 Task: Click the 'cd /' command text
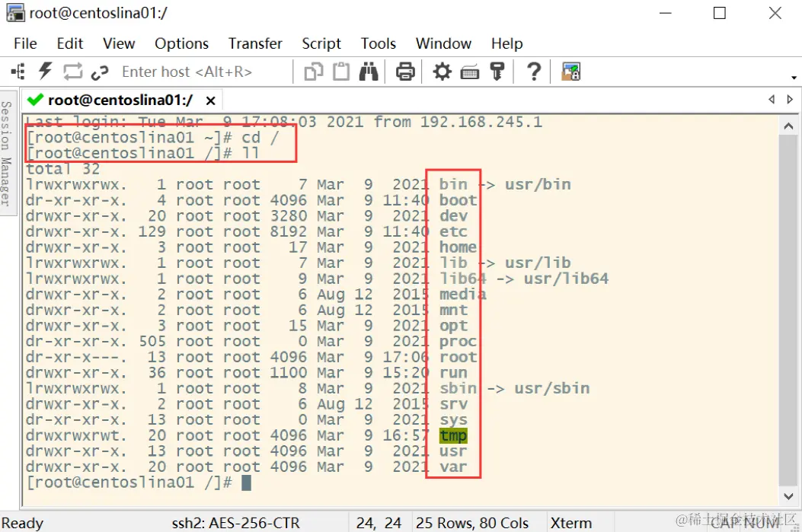coord(260,138)
